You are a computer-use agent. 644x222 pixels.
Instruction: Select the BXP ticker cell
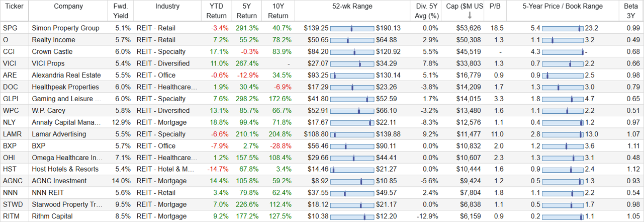15,145
